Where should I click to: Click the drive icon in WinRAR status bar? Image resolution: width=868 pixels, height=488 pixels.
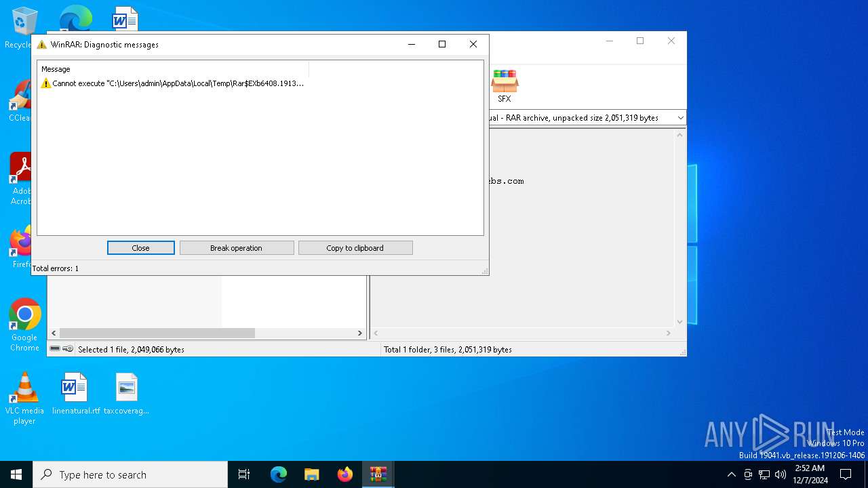pos(55,349)
